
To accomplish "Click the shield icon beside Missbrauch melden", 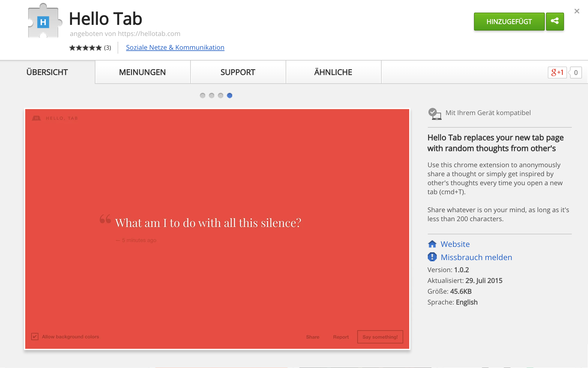I will 431,257.
